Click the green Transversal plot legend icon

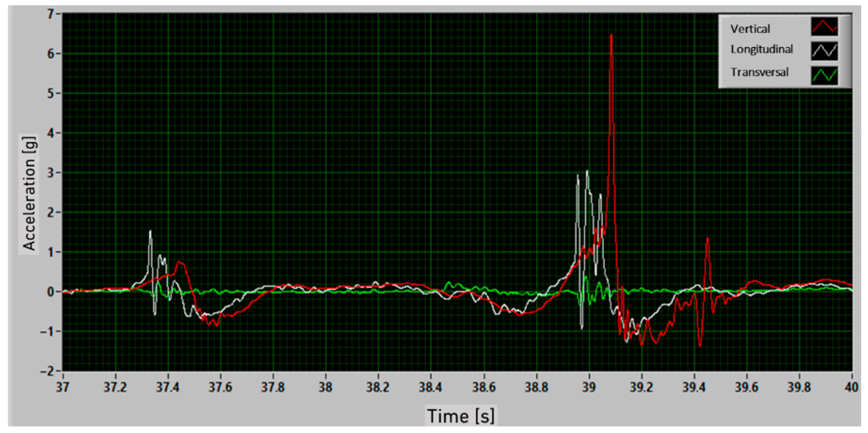824,75
